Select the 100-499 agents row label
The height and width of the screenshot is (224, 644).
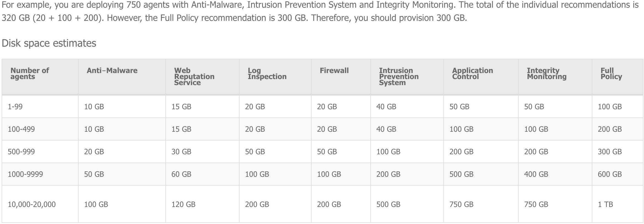pos(21,129)
